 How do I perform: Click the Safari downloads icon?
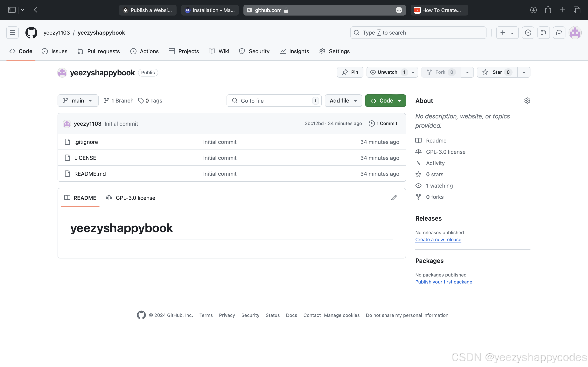[533, 10]
